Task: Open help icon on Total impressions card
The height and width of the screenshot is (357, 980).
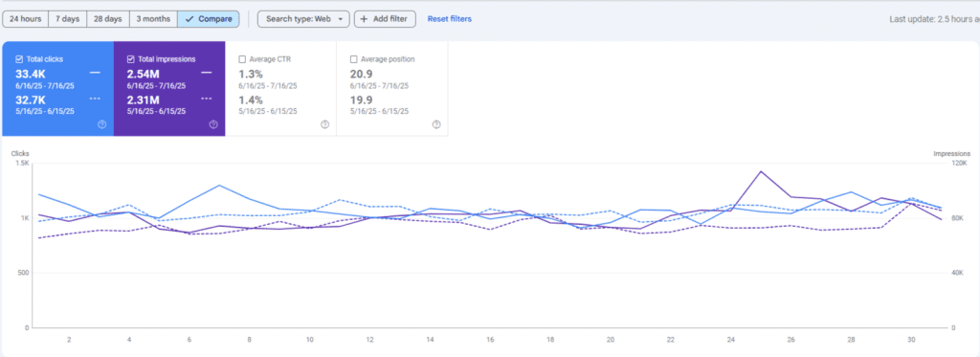Action: (213, 124)
